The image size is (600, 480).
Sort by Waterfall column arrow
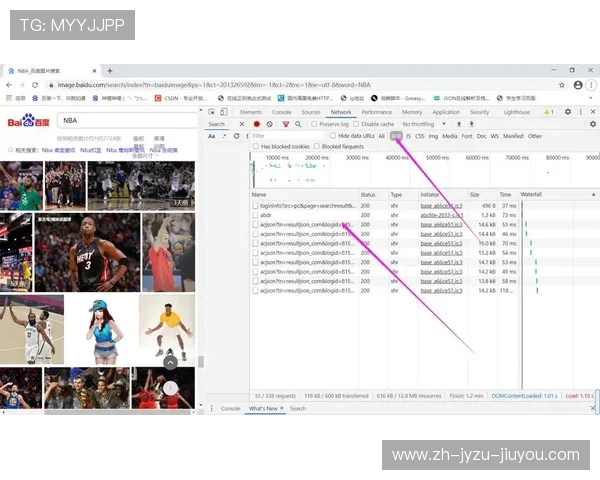pos(593,194)
